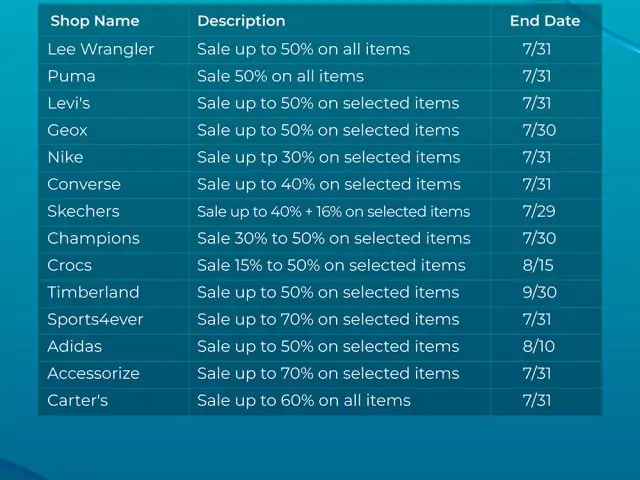Select the Geox shop entry
Image resolution: width=640 pixels, height=480 pixels.
(67, 130)
